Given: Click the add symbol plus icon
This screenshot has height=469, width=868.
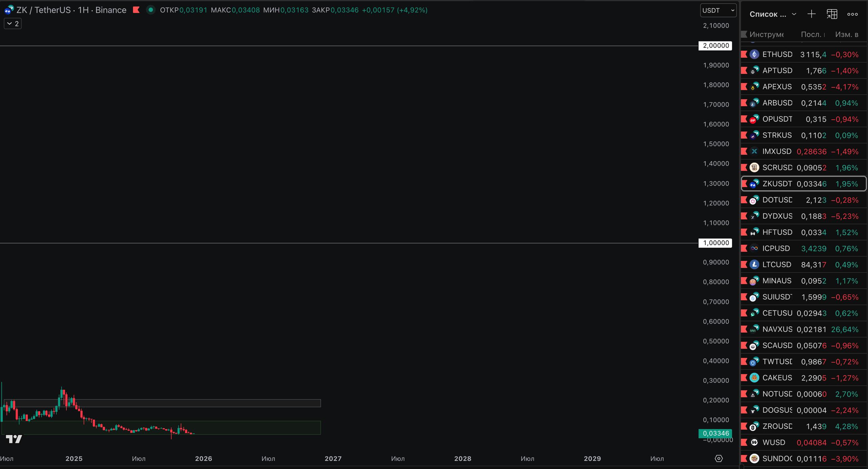Looking at the screenshot, I should (811, 14).
